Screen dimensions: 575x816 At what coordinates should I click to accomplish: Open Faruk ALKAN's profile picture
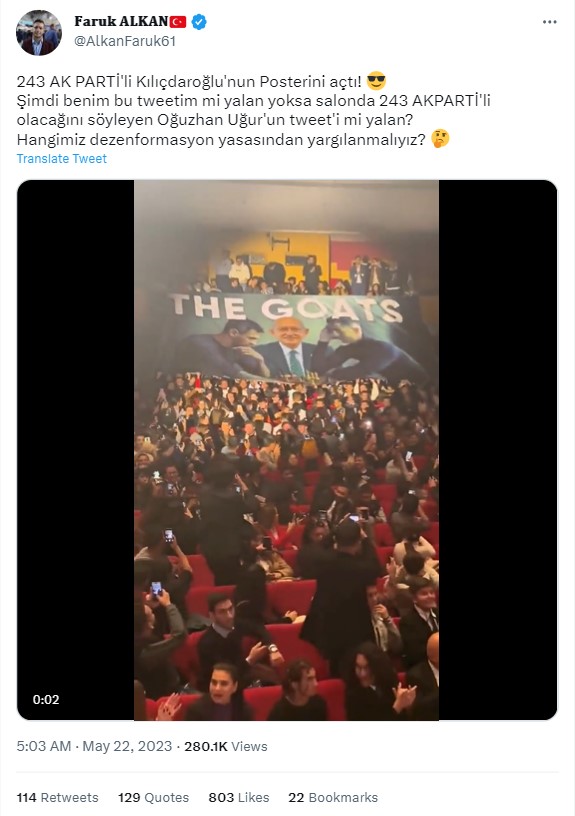[39, 32]
